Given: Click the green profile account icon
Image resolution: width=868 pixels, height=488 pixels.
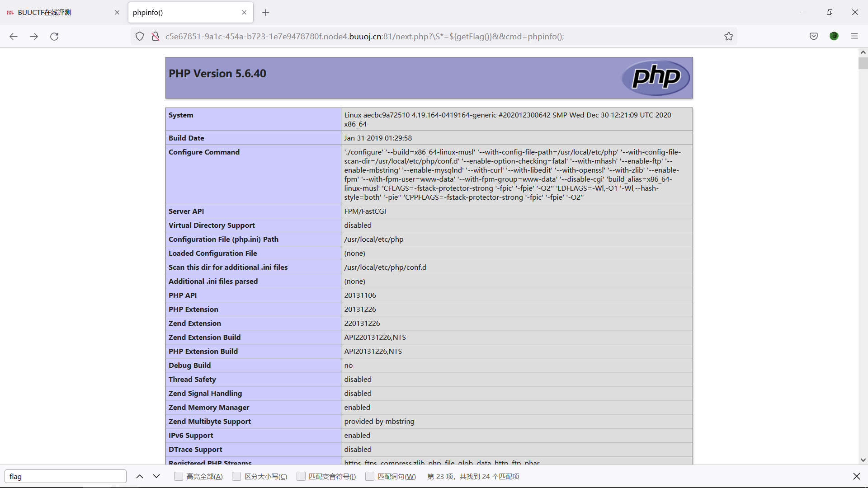Looking at the screenshot, I should [x=834, y=37].
